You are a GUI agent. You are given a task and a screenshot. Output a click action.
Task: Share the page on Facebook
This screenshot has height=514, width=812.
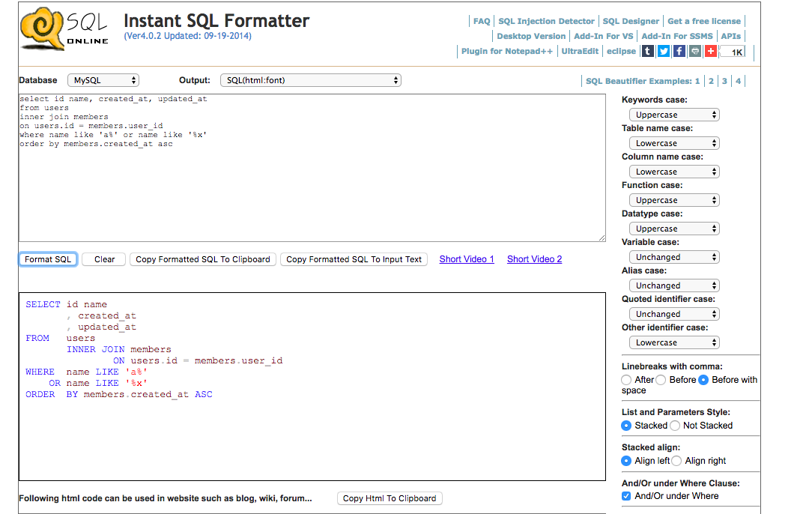(679, 51)
